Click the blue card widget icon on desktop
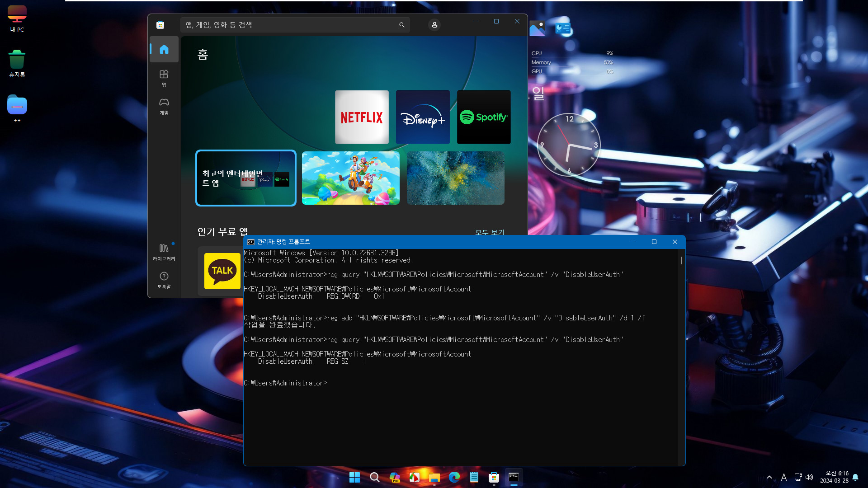 pyautogui.click(x=563, y=29)
